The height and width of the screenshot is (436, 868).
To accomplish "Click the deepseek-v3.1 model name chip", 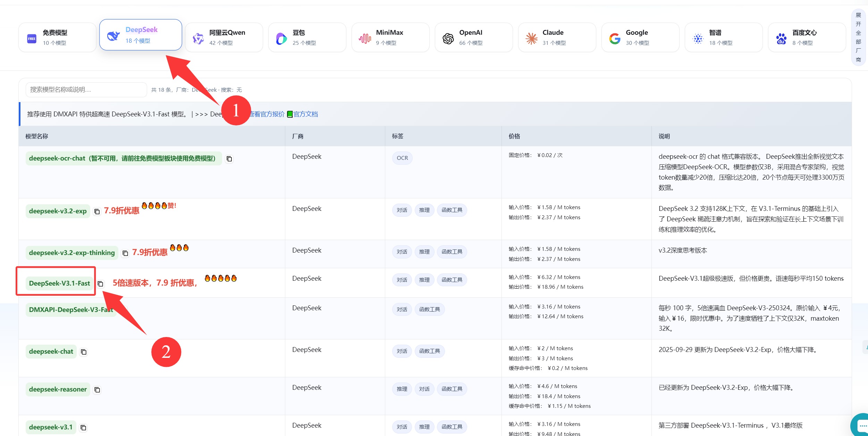I will click(x=51, y=427).
